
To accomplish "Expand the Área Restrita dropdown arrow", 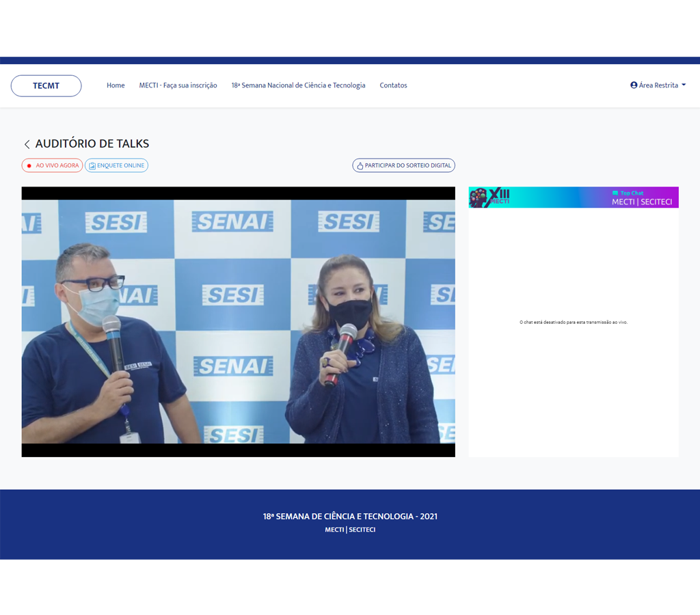I will pyautogui.click(x=684, y=85).
